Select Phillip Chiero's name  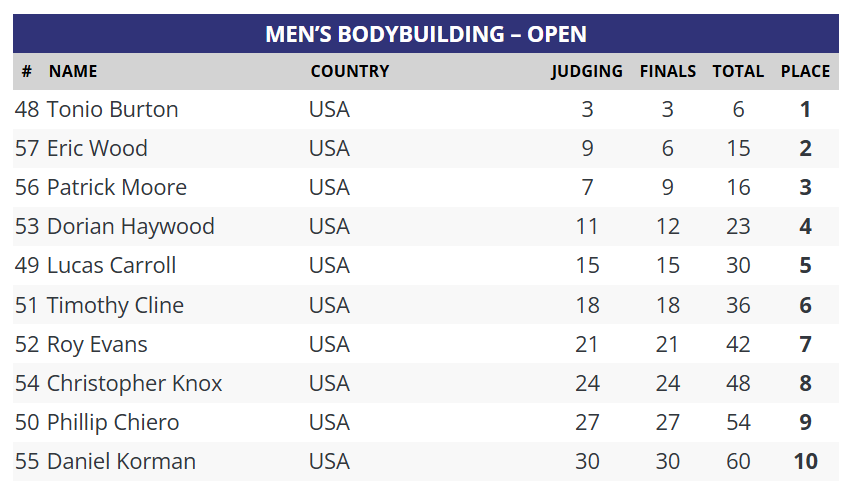[x=113, y=422]
